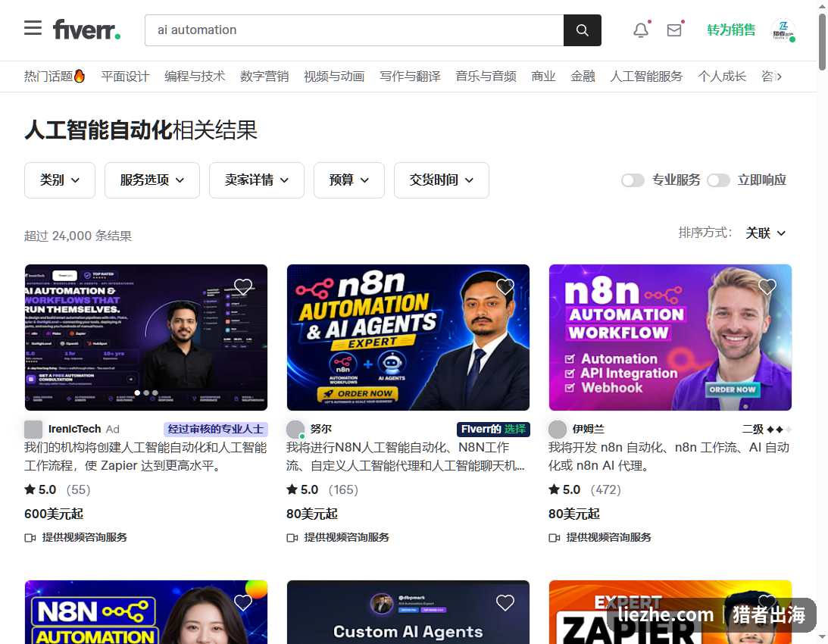Open the 音乐与音频 category
828x644 pixels.
486,76
